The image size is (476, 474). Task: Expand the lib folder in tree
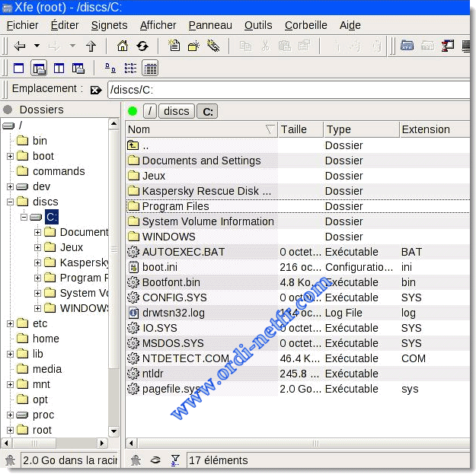10,354
